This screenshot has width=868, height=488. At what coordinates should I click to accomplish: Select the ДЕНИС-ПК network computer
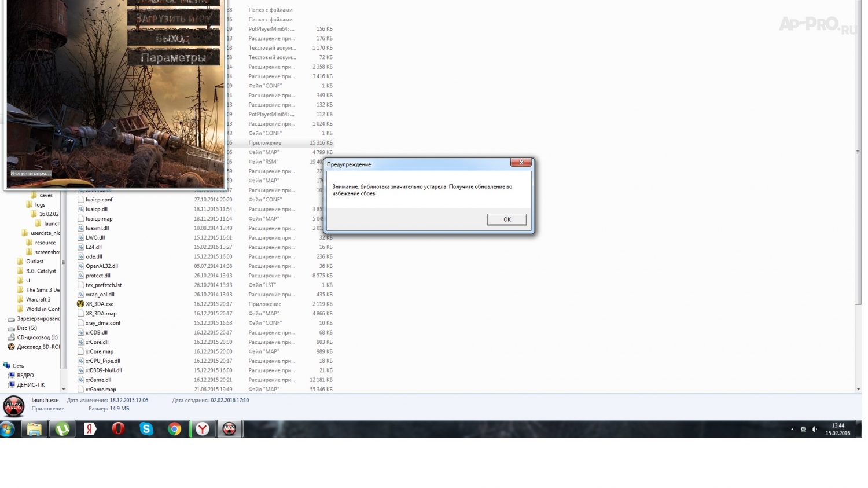pyautogui.click(x=27, y=385)
